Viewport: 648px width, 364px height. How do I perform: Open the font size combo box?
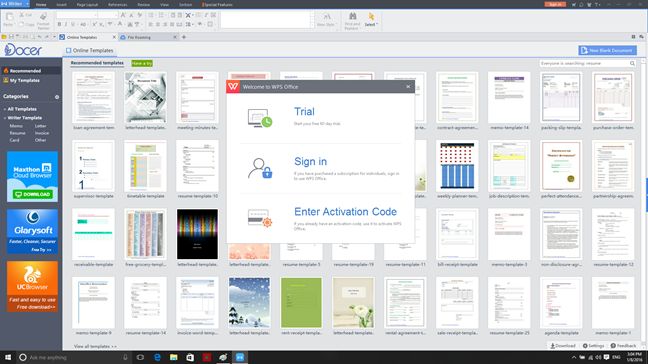(108, 15)
